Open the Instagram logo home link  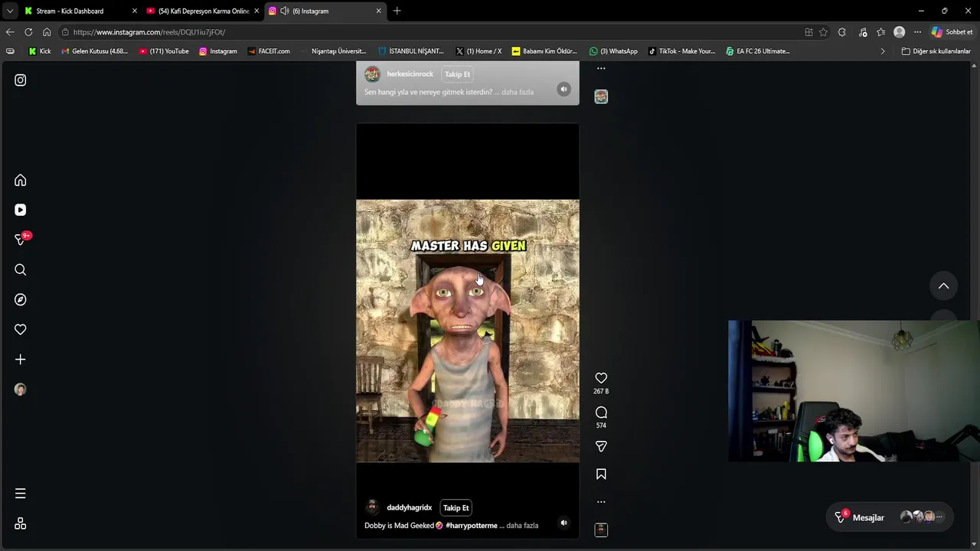click(x=21, y=80)
